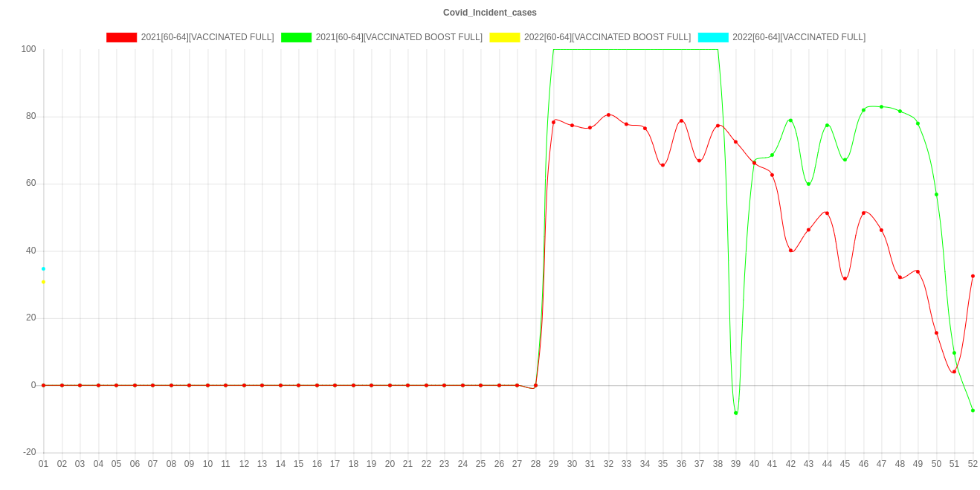Click the cyan data point at week 01
The width and height of the screenshot is (980, 490).
43,268
